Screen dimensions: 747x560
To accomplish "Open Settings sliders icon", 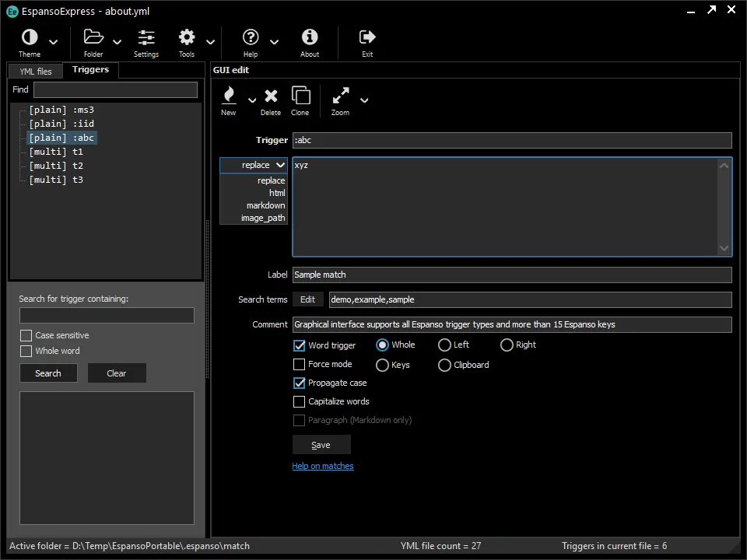I will point(146,37).
